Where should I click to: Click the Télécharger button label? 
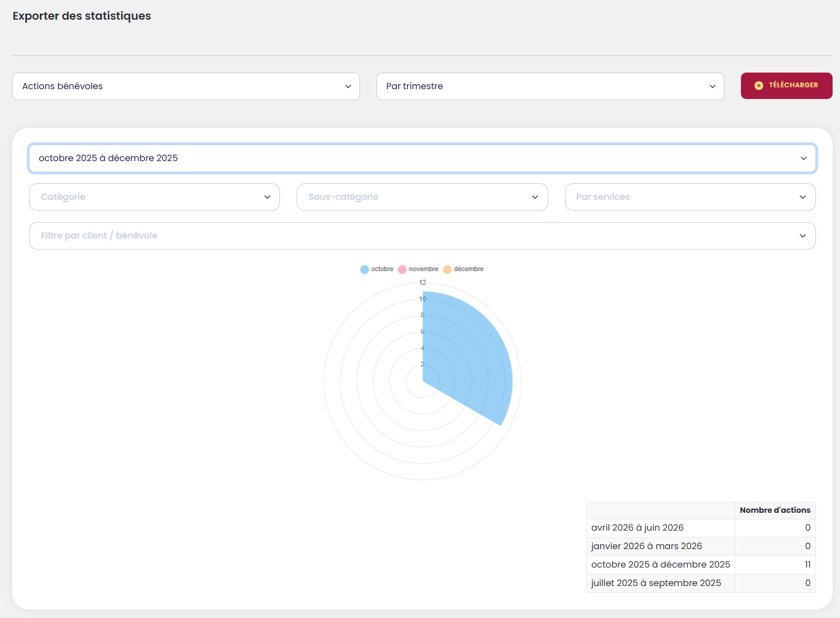pyautogui.click(x=793, y=85)
